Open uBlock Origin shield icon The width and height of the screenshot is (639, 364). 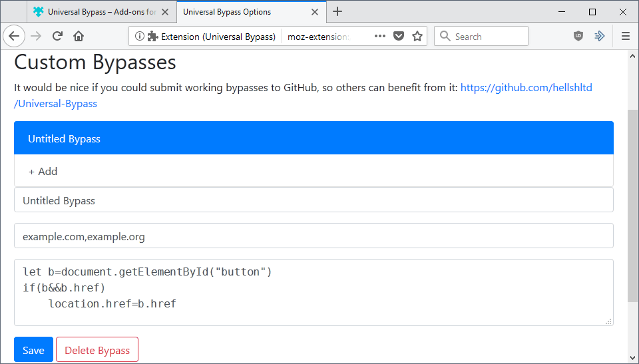578,37
